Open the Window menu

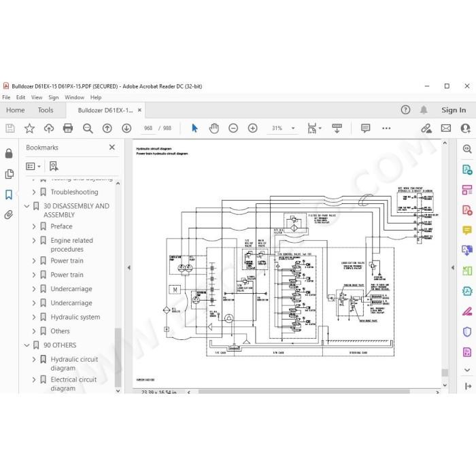coord(74,97)
